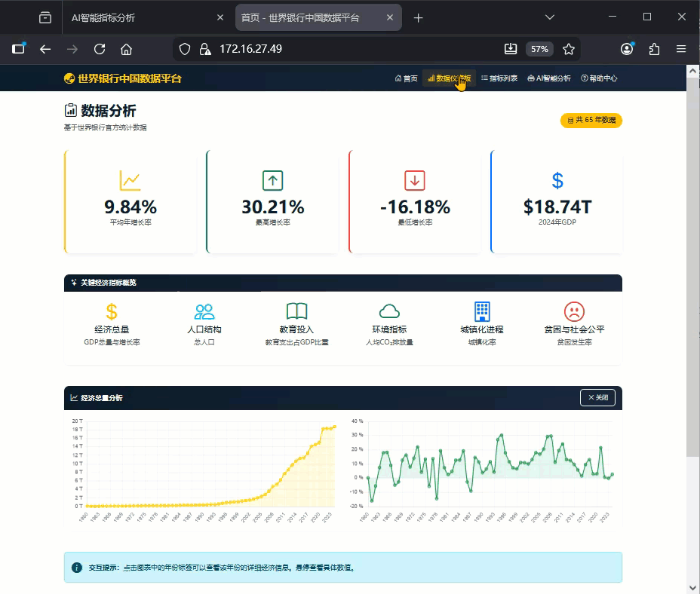
Task: Open the browser hamburger menu
Action: point(681,49)
